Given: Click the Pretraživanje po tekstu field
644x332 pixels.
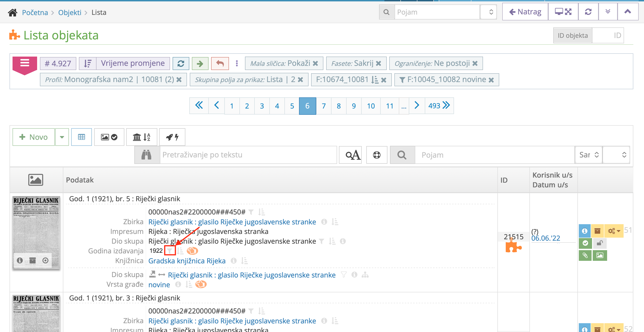Looking at the screenshot, I should point(248,155).
